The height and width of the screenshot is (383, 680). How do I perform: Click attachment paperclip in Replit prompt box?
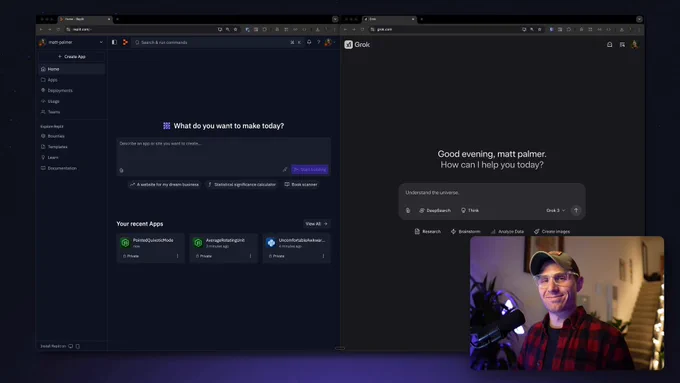point(121,170)
